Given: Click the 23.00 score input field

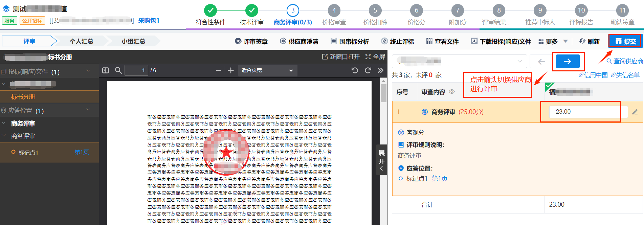Looking at the screenshot, I should [x=588, y=112].
